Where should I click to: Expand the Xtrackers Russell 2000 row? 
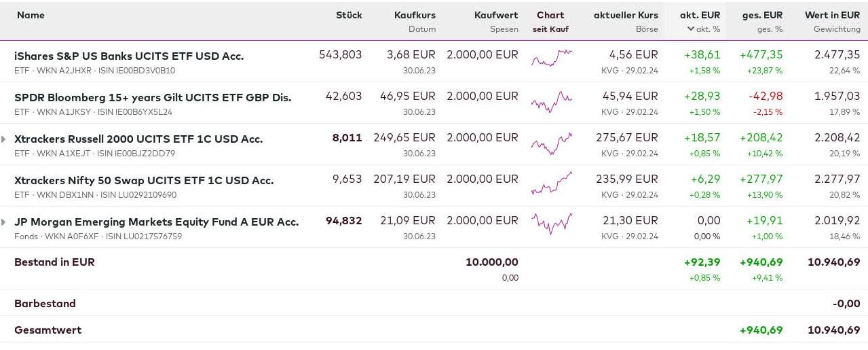pyautogui.click(x=4, y=139)
